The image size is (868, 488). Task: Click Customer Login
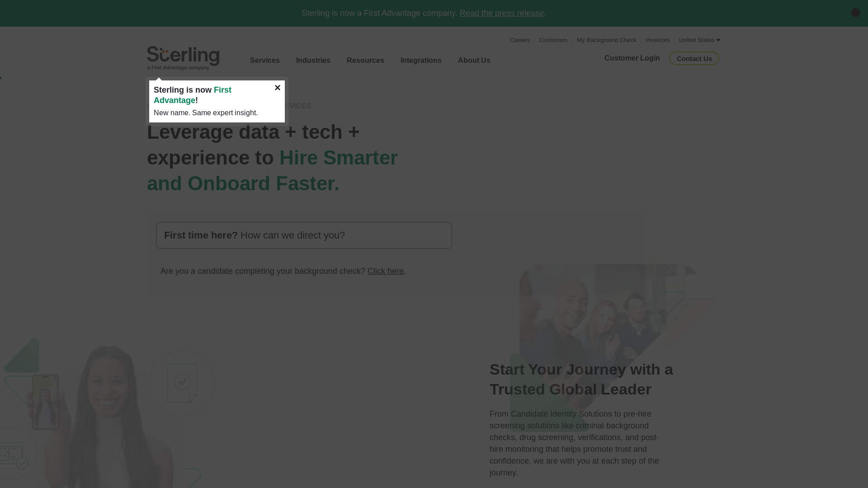point(632,58)
